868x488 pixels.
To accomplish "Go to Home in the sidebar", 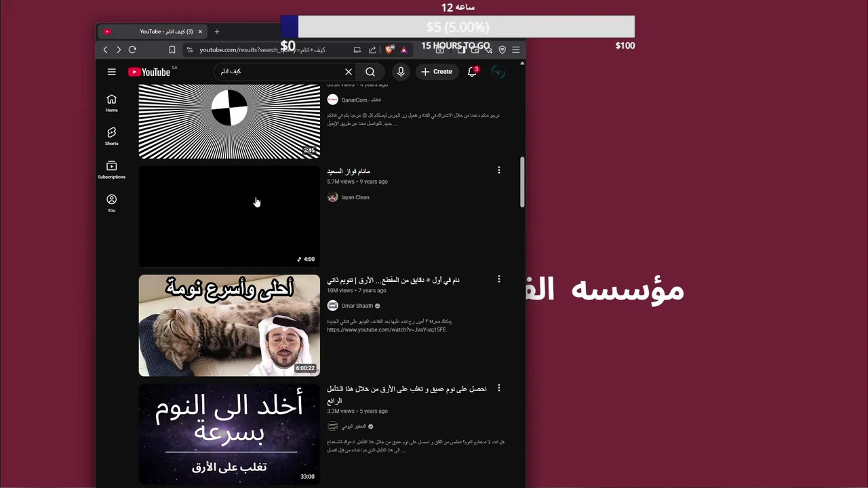I will click(111, 103).
